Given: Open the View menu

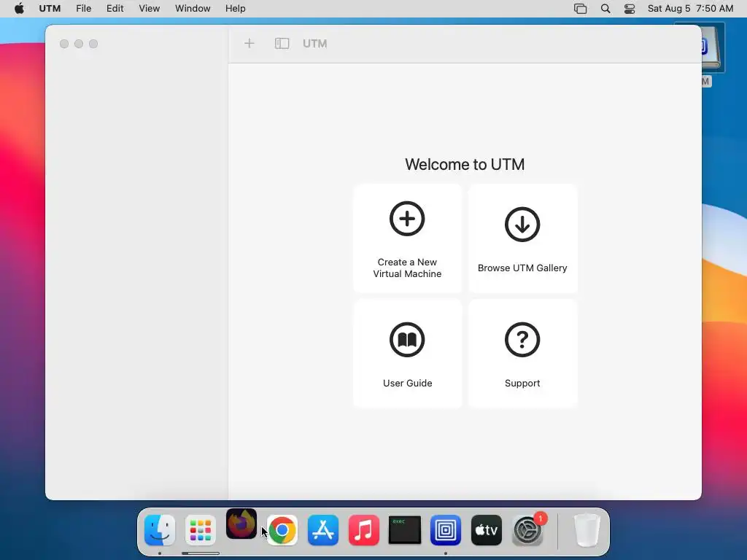Looking at the screenshot, I should (x=149, y=9).
